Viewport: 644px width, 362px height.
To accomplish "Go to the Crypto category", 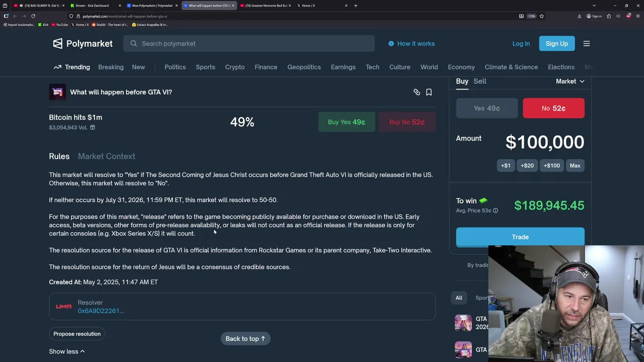I will [235, 67].
